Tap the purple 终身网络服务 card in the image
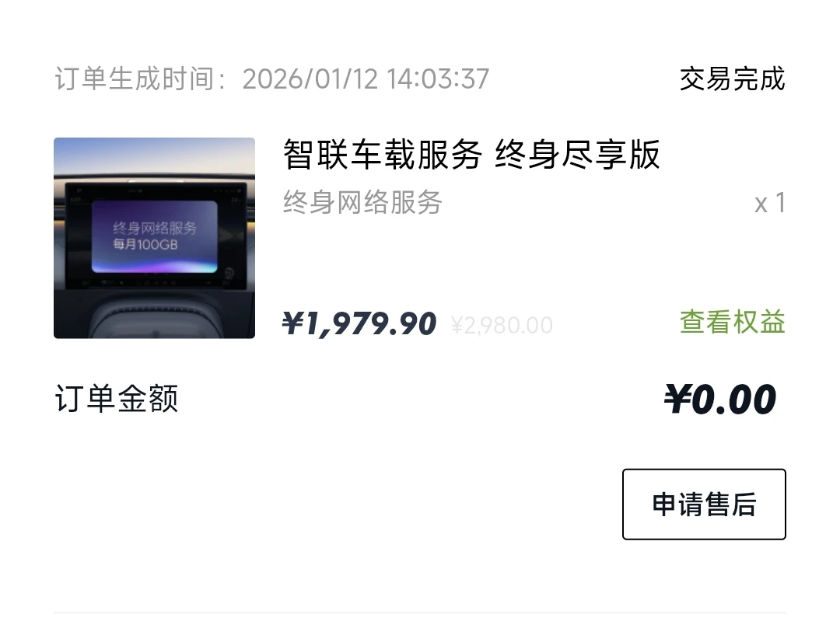 click(x=155, y=236)
